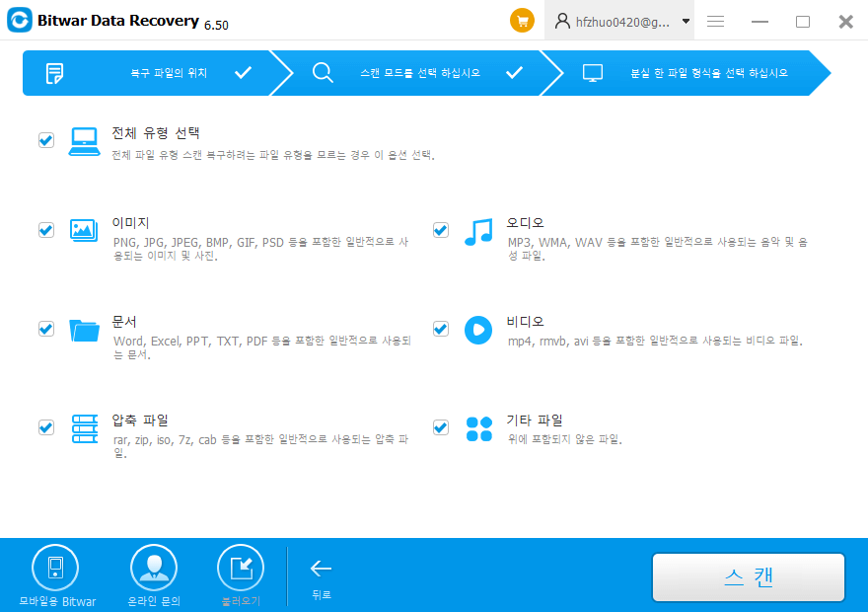The width and height of the screenshot is (868, 612).
Task: Toggle the 압축 파일 checkbox
Action: pyautogui.click(x=46, y=427)
